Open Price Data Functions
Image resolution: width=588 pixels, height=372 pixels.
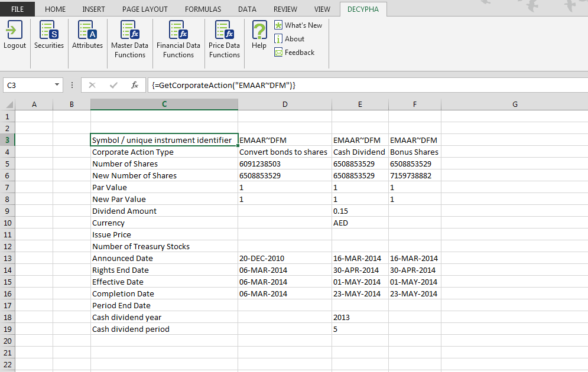click(224, 40)
